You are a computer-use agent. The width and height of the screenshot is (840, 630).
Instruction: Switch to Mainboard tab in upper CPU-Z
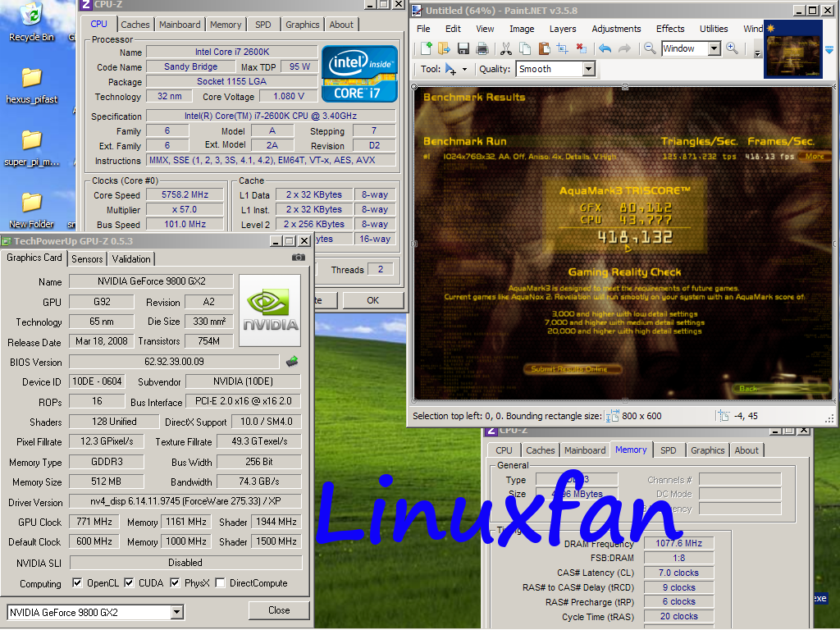click(x=180, y=25)
